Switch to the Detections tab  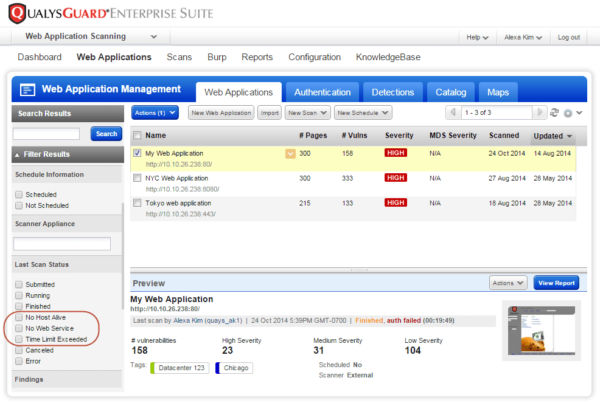[x=393, y=92]
